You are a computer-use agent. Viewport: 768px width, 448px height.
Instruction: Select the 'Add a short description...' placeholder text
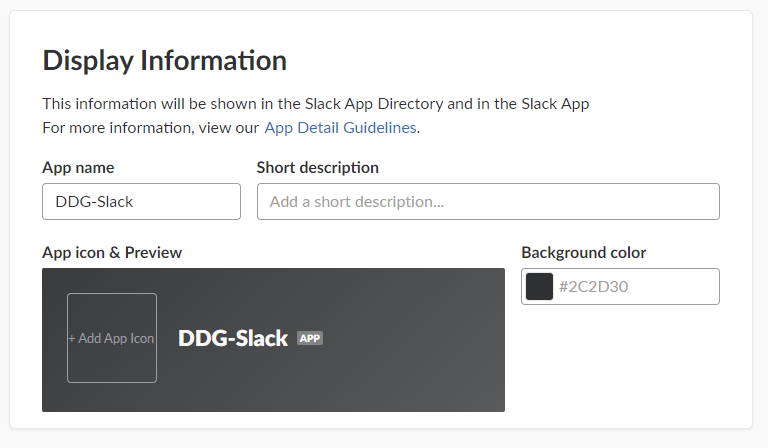tap(357, 202)
